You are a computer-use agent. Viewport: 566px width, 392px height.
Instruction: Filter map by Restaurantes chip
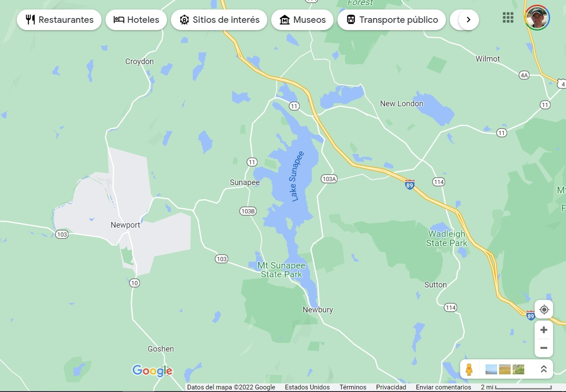pos(59,20)
